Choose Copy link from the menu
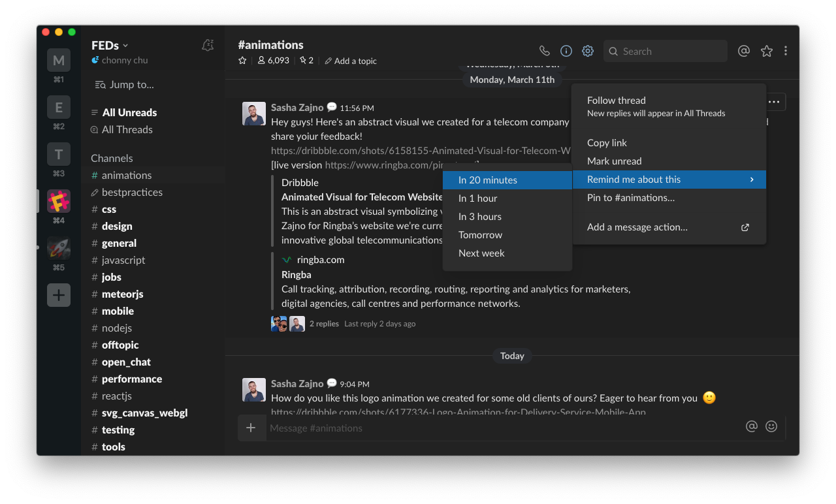836x504 pixels. 669,143
